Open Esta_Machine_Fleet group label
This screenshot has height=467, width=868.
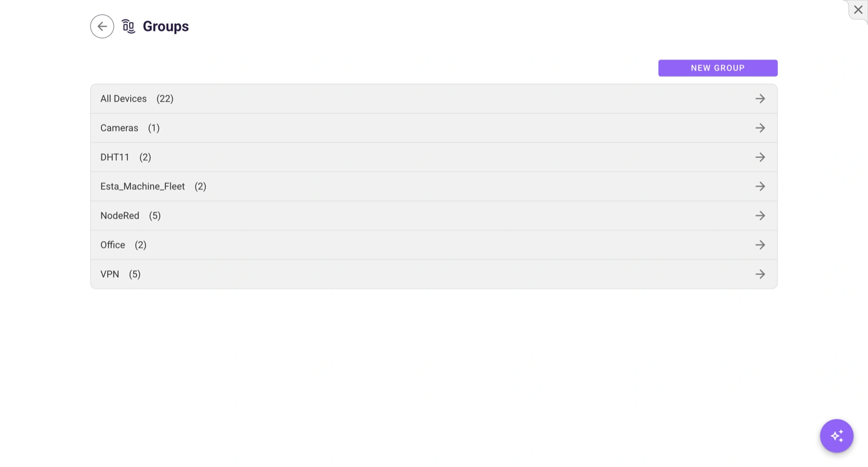coord(143,186)
